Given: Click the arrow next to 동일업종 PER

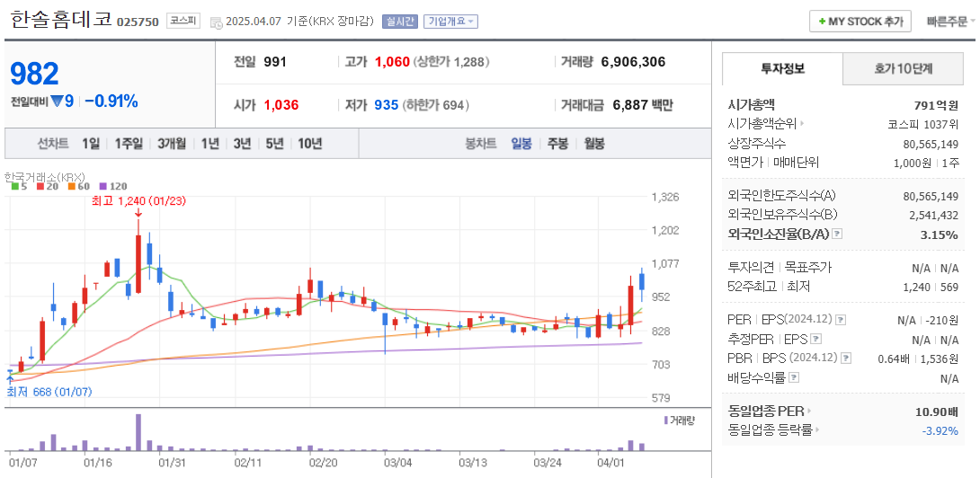Looking at the screenshot, I should coord(808,412).
